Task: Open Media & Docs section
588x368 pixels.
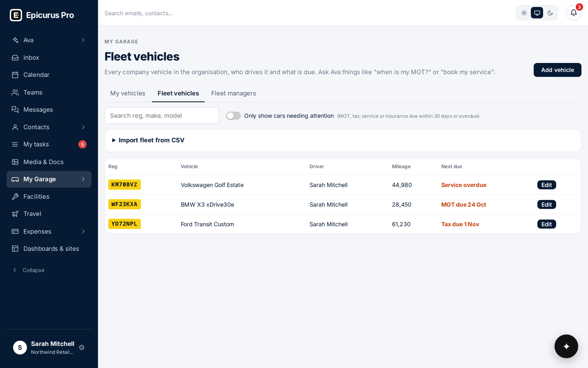Action: (x=49, y=162)
